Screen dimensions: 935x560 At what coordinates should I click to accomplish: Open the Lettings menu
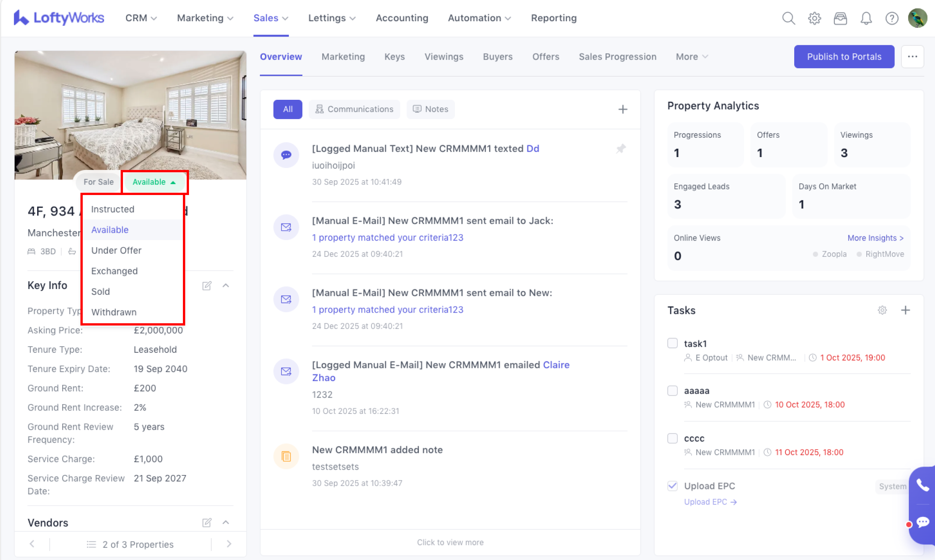tap(331, 18)
